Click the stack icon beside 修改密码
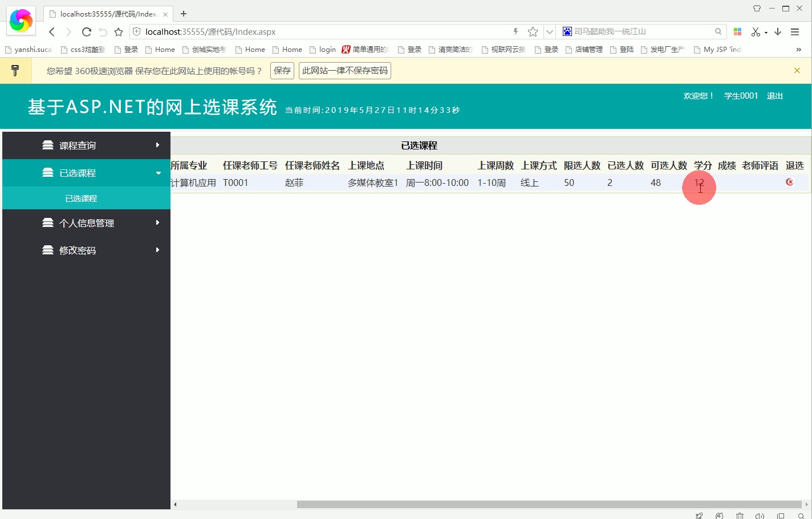Viewport: 812px width, 519px height. pyautogui.click(x=48, y=250)
